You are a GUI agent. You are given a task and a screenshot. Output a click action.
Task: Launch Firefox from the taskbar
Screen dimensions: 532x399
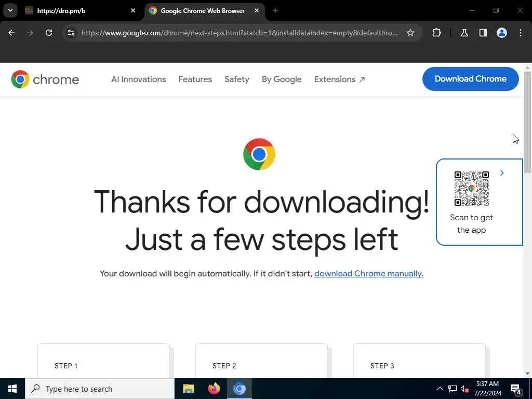pyautogui.click(x=214, y=389)
